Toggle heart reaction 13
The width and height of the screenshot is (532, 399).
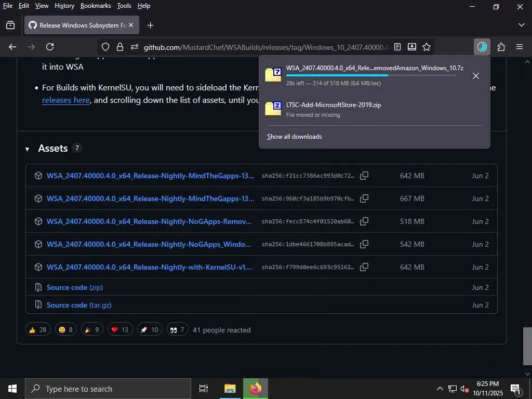click(120, 329)
